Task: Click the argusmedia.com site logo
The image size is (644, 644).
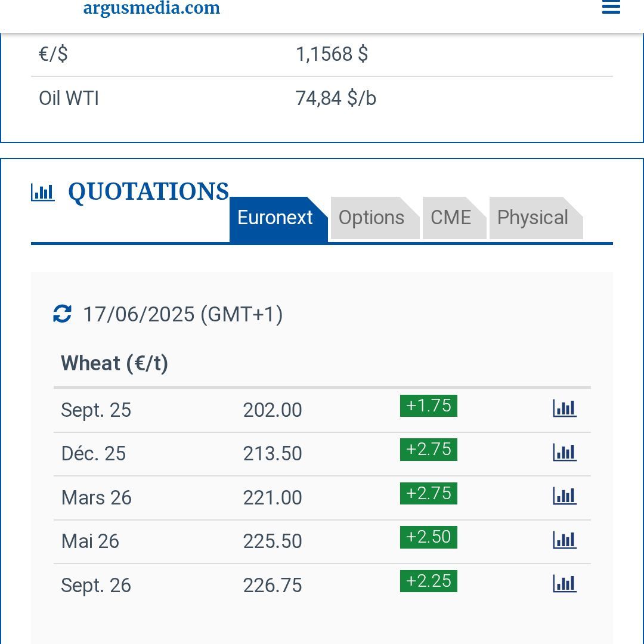Action: (151, 8)
